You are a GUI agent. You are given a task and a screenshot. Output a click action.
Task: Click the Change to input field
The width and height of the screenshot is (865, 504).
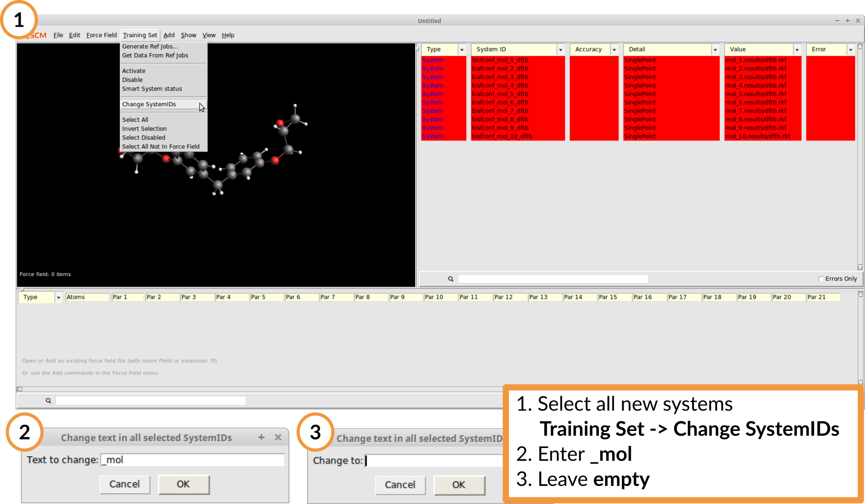click(x=434, y=461)
